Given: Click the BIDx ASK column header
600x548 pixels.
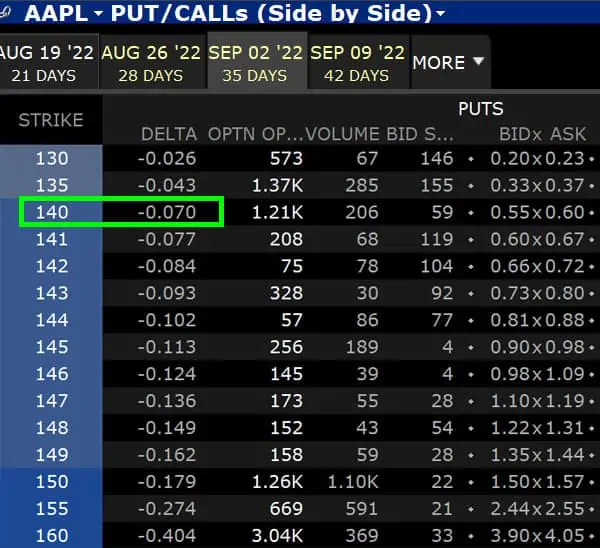Looking at the screenshot, I should (x=540, y=134).
